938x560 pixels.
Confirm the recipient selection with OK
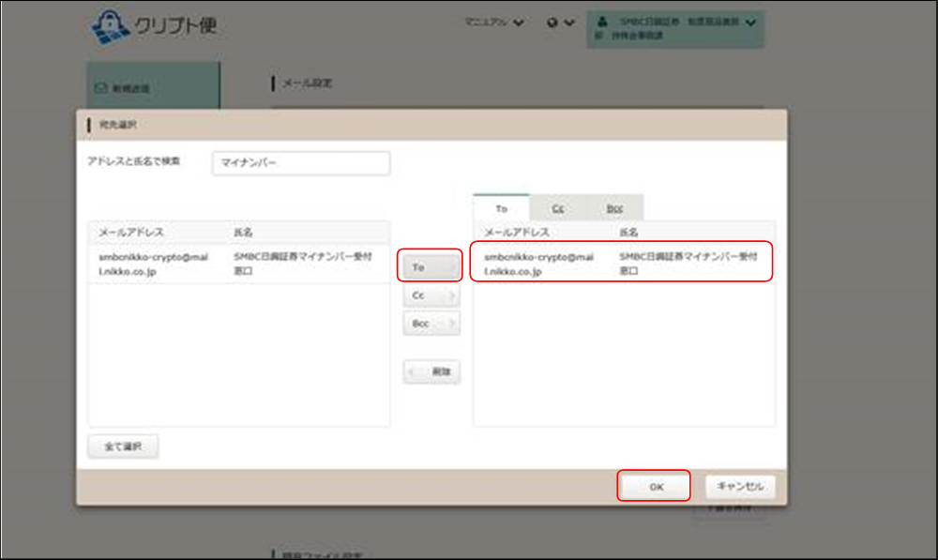click(655, 486)
